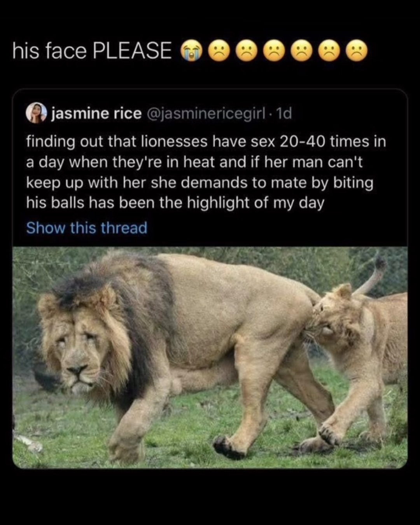
Task: Click the third frowning face emoji
Action: pyautogui.click(x=274, y=52)
